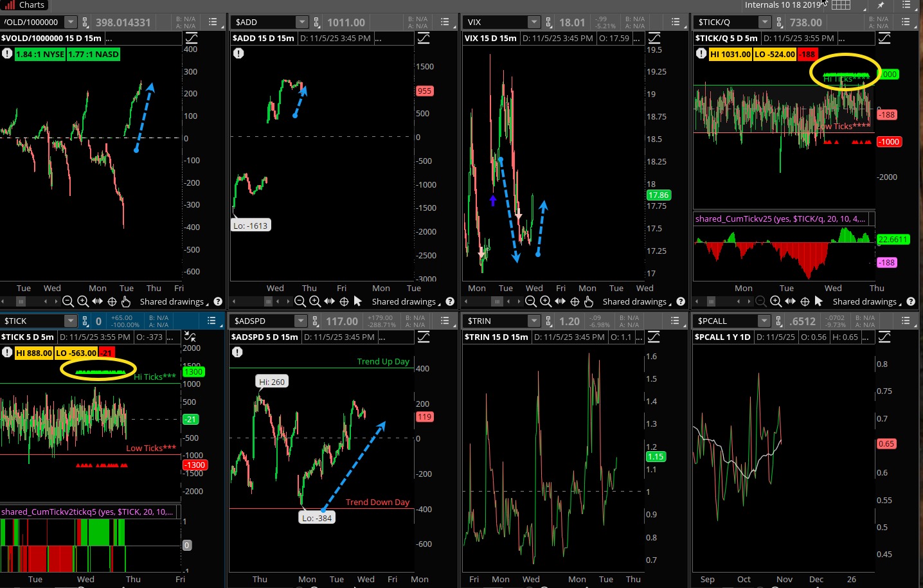Click horizontal expand arrows under $ADD chart

coord(329,301)
